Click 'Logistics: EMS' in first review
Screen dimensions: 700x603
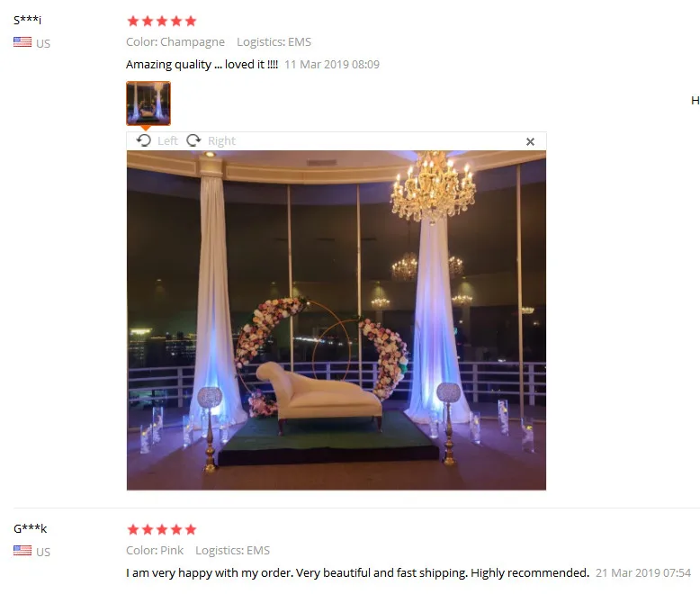tap(274, 42)
